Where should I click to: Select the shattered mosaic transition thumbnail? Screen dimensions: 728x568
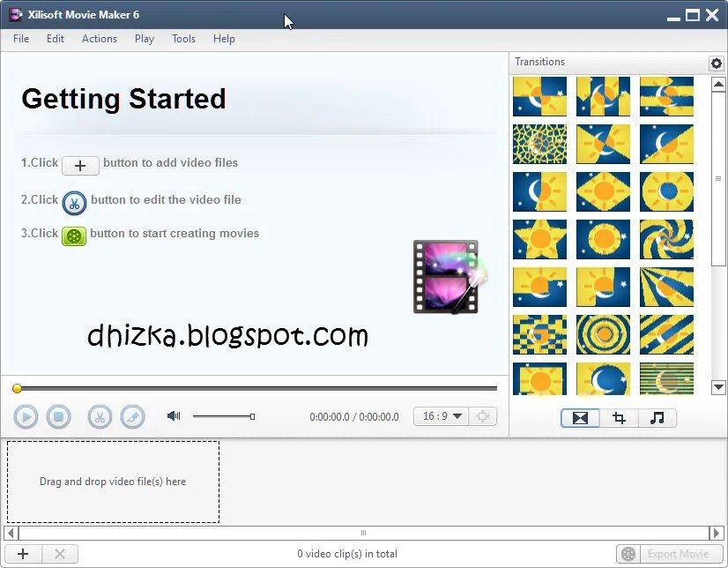click(539, 144)
